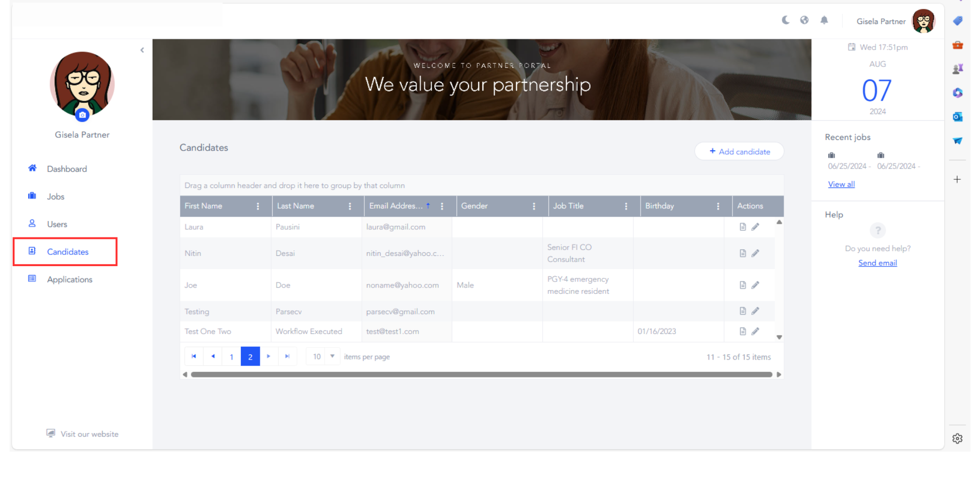The height and width of the screenshot is (499, 980).
Task: Select the 01/16/2023 birthday cell
Action: click(678, 331)
